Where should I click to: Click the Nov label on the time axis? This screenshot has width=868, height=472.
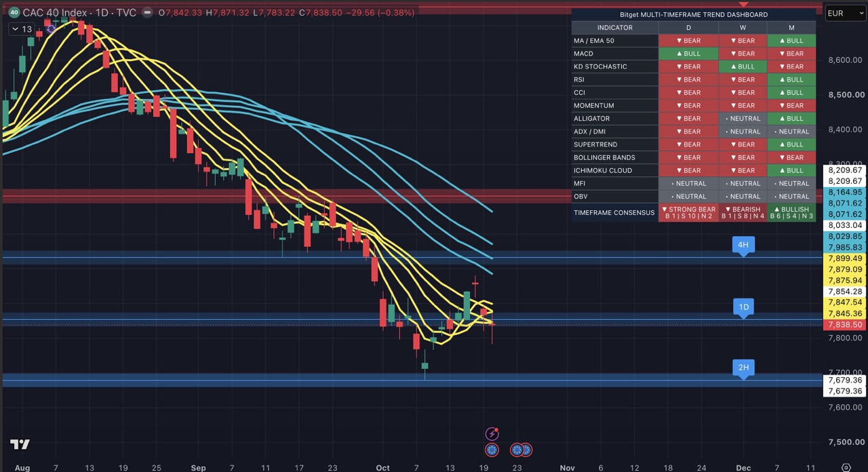pyautogui.click(x=567, y=467)
